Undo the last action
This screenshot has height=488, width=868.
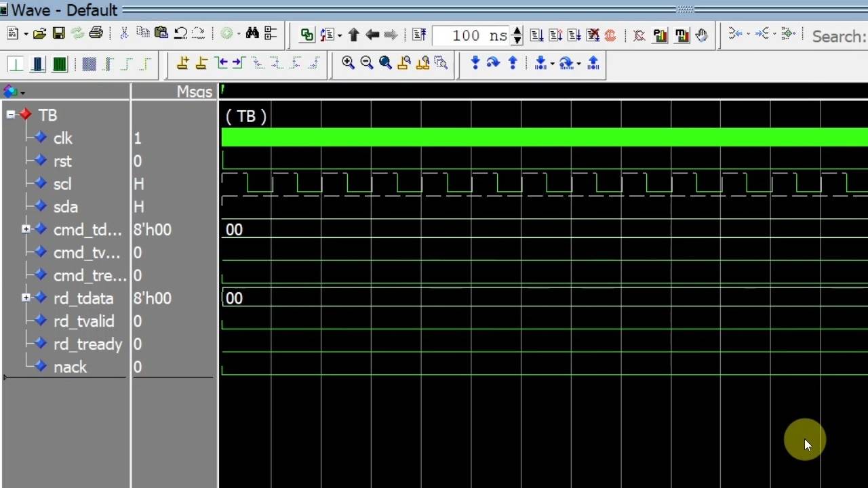pyautogui.click(x=180, y=34)
